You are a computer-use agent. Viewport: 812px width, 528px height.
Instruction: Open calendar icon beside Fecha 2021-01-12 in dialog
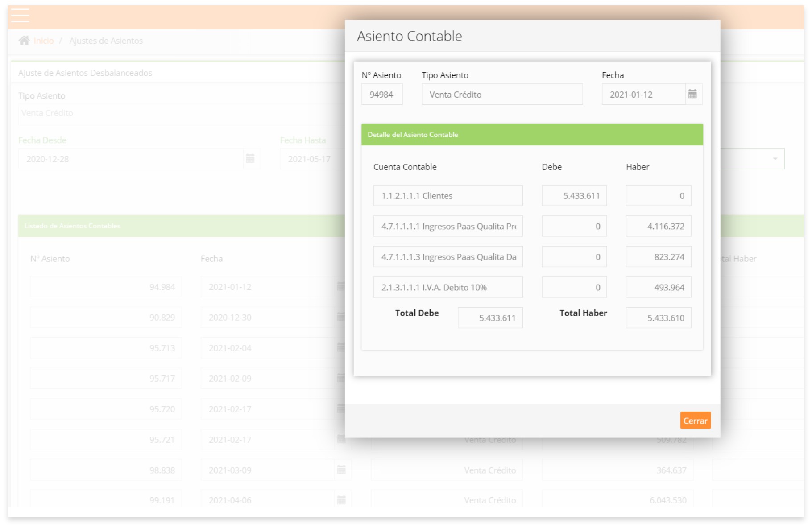692,94
